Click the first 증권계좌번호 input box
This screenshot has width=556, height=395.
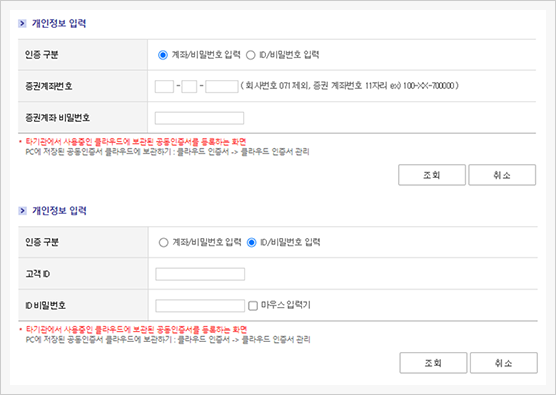(x=164, y=87)
